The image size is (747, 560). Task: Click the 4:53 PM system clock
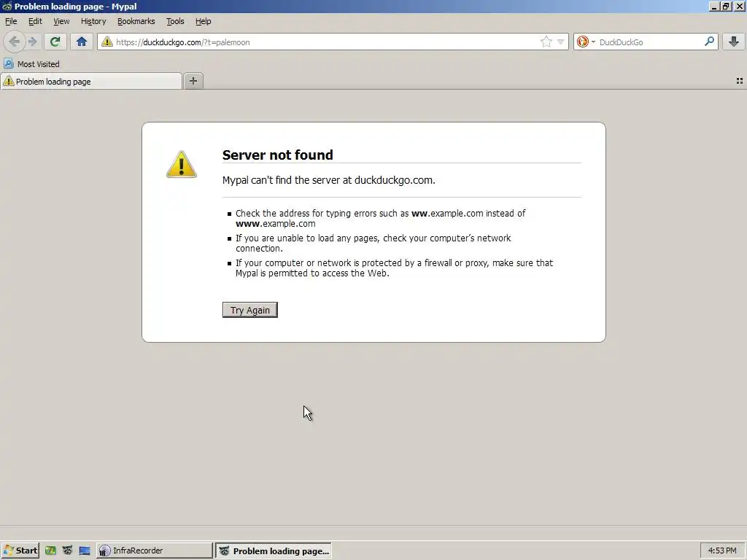point(722,551)
